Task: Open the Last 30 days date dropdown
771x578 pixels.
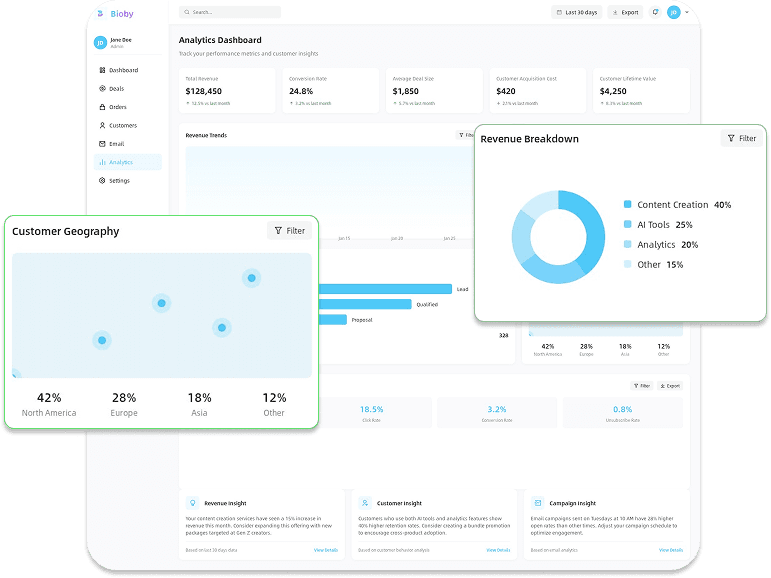Action: (x=576, y=12)
